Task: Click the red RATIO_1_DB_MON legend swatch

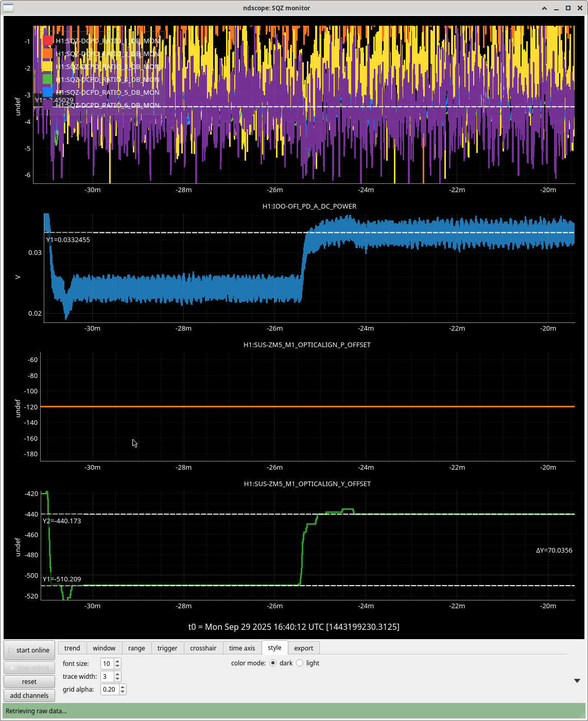Action: coord(48,41)
